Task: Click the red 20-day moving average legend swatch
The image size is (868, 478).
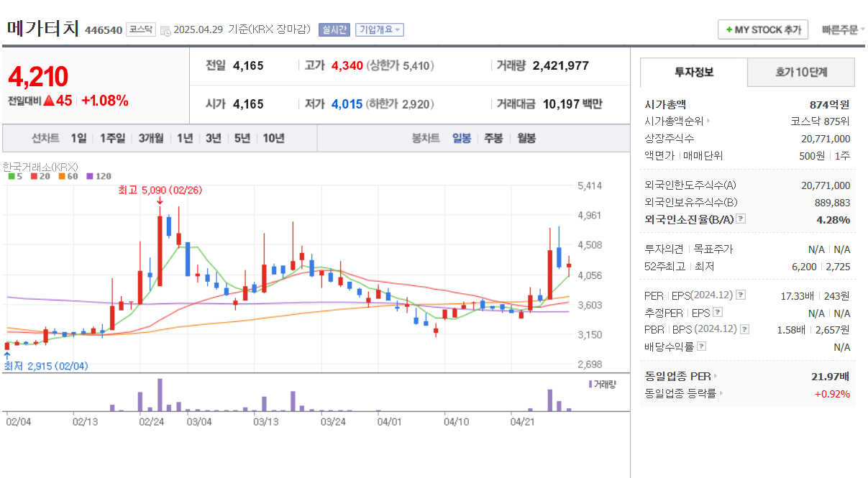Action: pyautogui.click(x=33, y=176)
